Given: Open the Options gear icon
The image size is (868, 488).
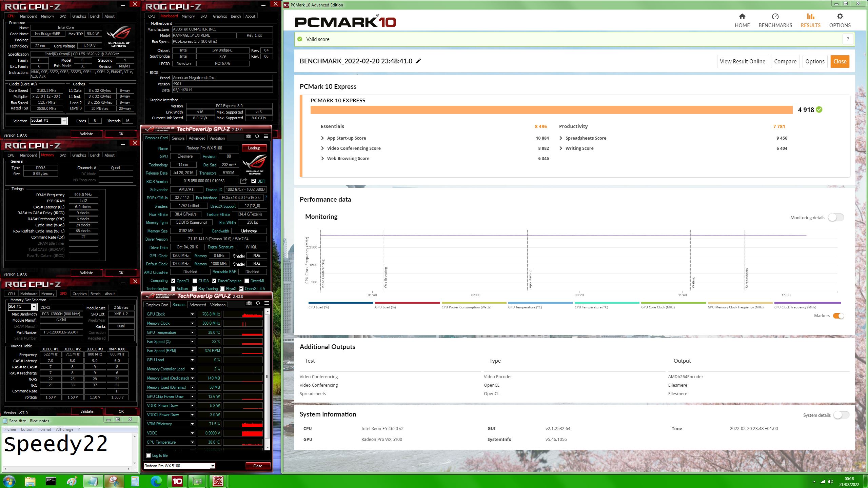Looking at the screenshot, I should tap(840, 16).
